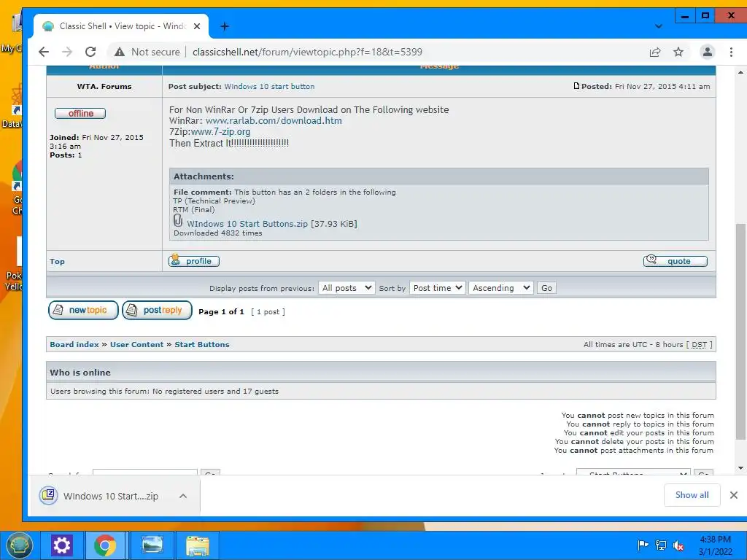The image size is (747, 560).
Task: Show all downloads
Action: coord(692,495)
